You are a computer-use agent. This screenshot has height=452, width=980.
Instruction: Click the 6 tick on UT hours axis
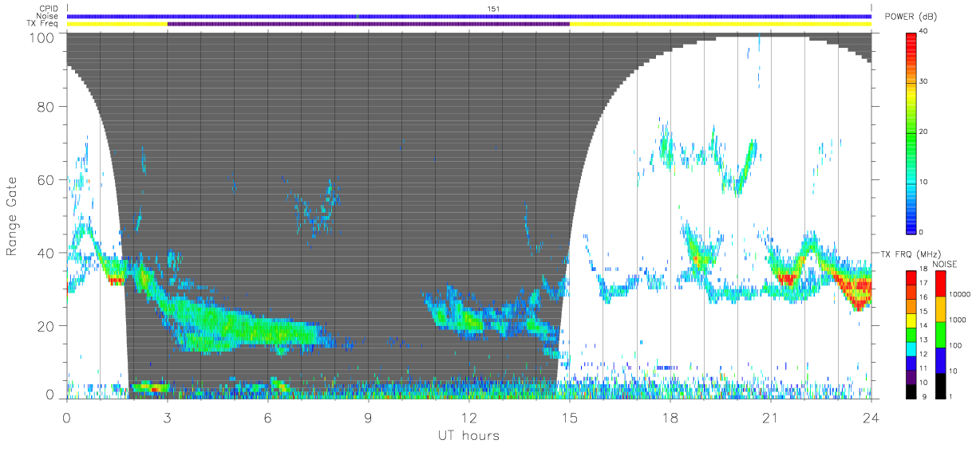click(268, 417)
